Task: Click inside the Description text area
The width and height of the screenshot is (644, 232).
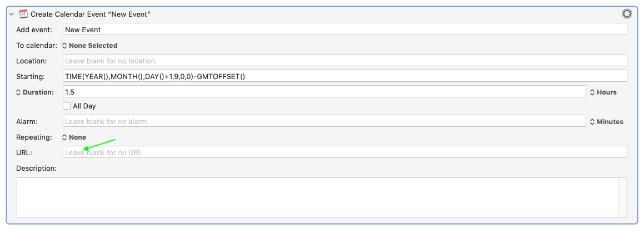Action: pyautogui.click(x=317, y=198)
